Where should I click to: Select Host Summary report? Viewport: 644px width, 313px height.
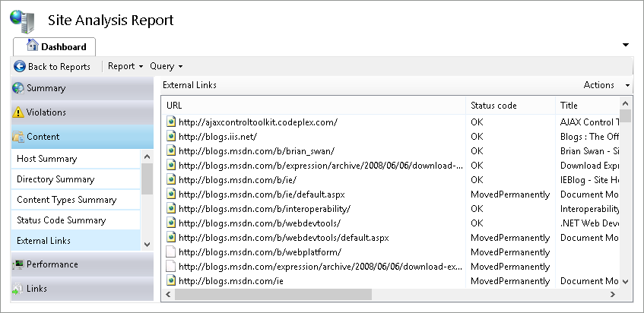tap(47, 160)
